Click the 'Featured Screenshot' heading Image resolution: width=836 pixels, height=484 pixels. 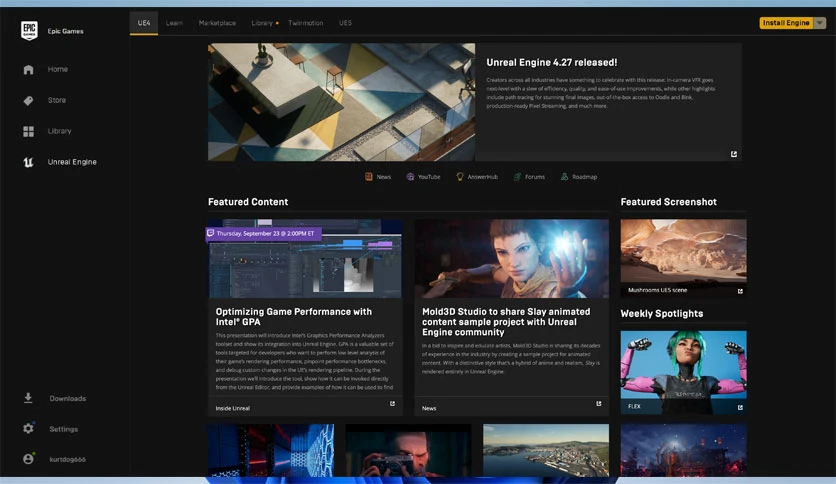(x=669, y=202)
